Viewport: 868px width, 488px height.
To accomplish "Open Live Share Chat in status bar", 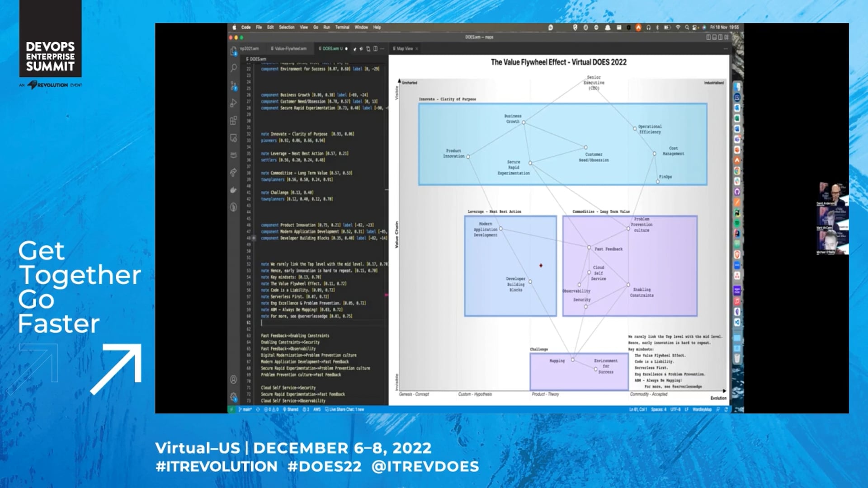I will tap(344, 409).
